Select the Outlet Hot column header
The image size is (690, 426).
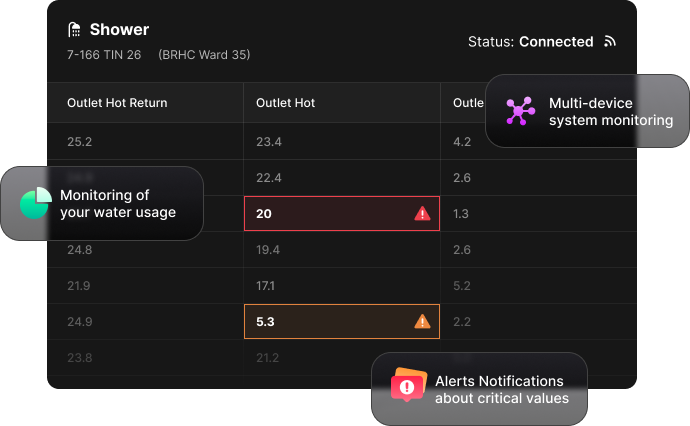pos(285,103)
